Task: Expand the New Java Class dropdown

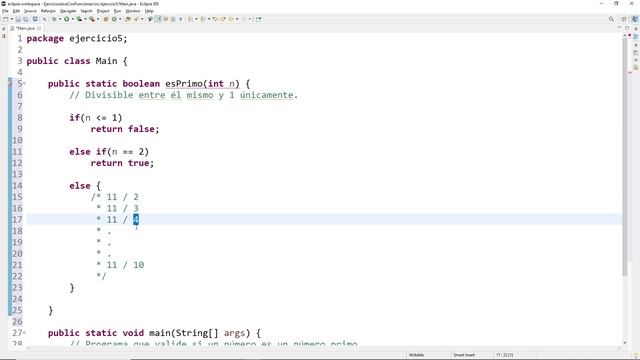Action: tap(120, 19)
